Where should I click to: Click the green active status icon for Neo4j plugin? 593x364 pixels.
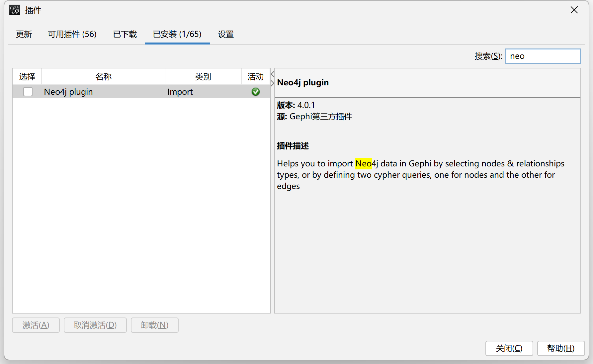pyautogui.click(x=256, y=92)
